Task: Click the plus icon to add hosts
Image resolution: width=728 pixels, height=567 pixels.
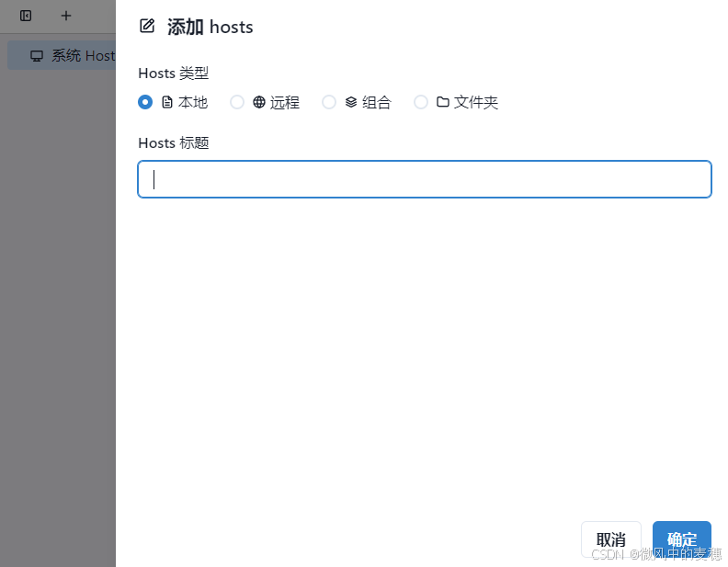Action: click(x=66, y=16)
